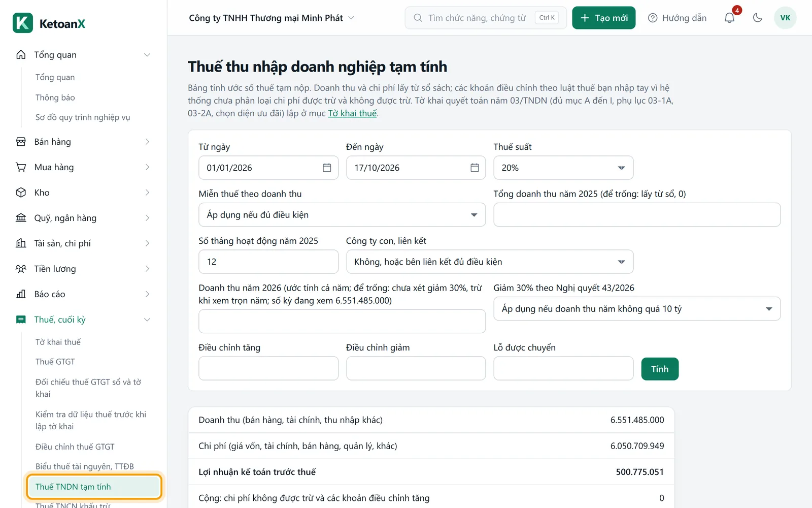Click the KetoanX logo icon

click(x=23, y=23)
